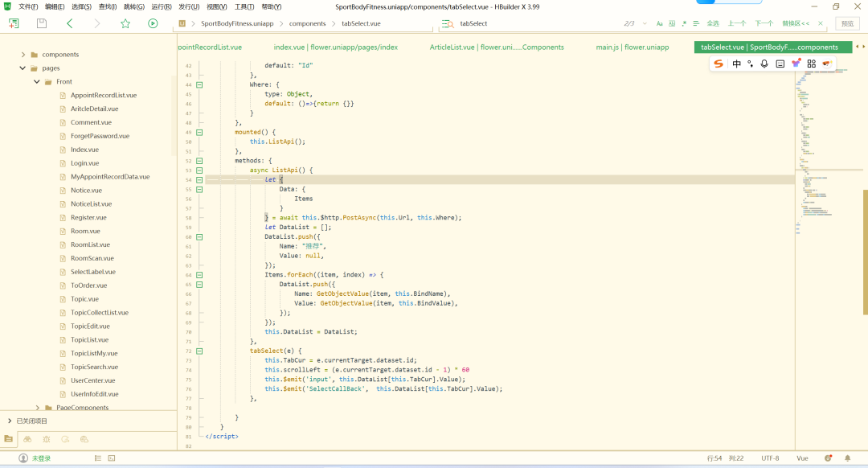
Task: Click the sync refresh icon in sidebar bottom
Action: pos(65,439)
